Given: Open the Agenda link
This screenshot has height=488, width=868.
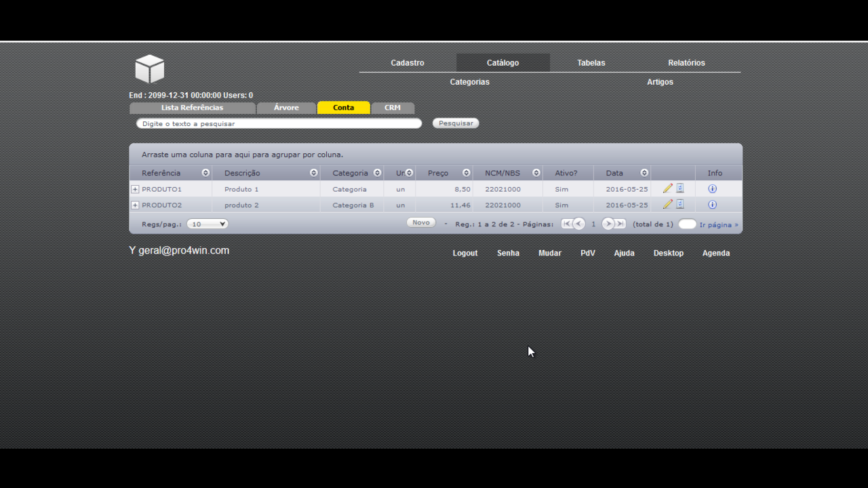Looking at the screenshot, I should pos(716,253).
